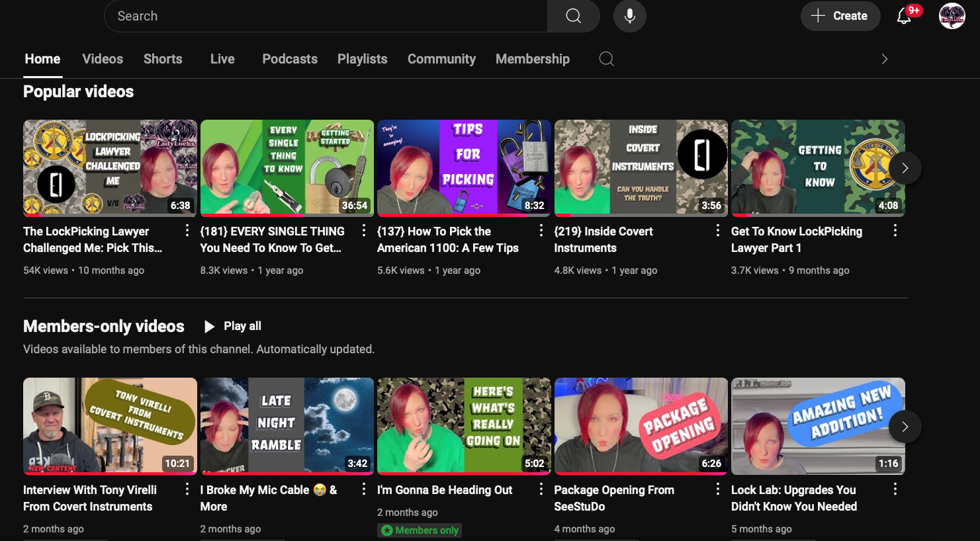The image size is (980, 541).
Task: Click inside the Search input field
Action: point(326,16)
